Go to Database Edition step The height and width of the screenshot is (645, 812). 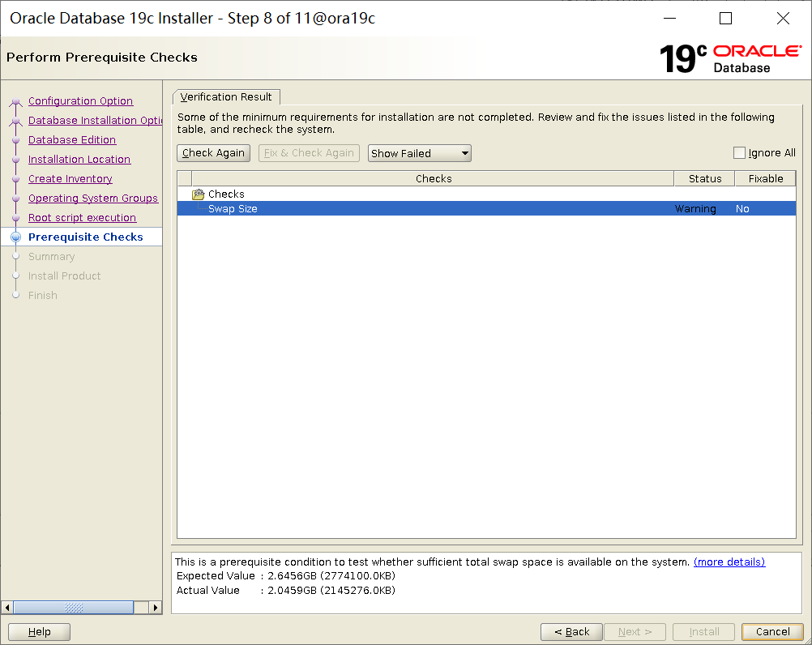72,139
